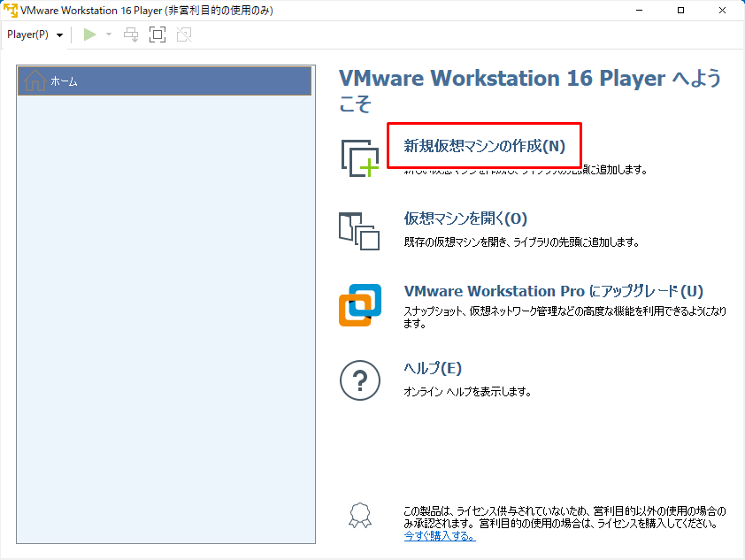Click VMware Workstation Pro にアップグレード(U)

(554, 291)
